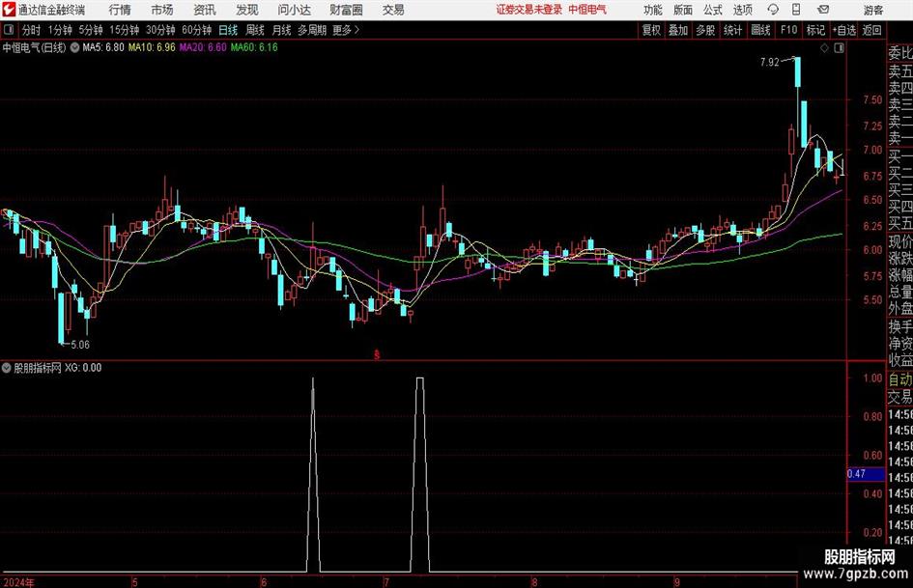
Task: Click the F10 company info button
Action: pyautogui.click(x=788, y=30)
